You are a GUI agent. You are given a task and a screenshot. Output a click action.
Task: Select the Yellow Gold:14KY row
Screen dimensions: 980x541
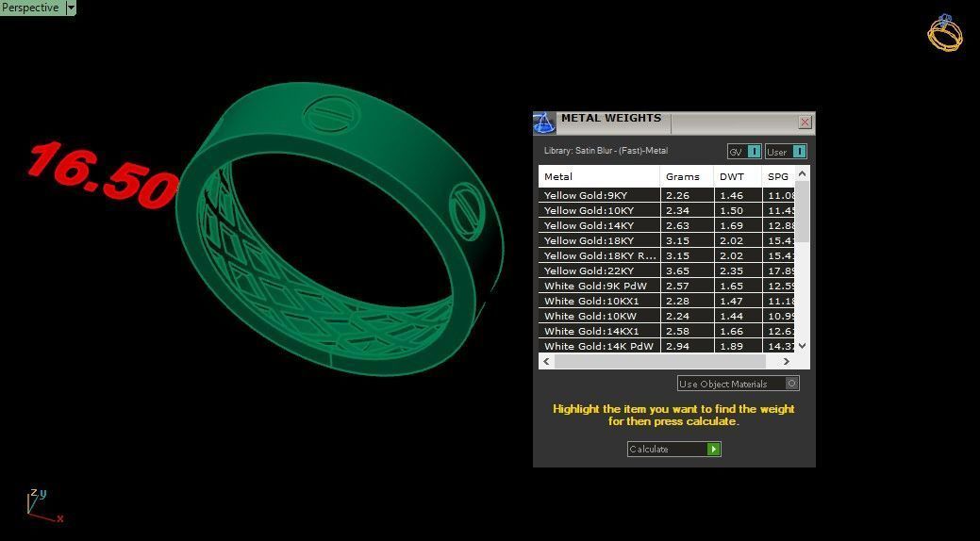[666, 225]
